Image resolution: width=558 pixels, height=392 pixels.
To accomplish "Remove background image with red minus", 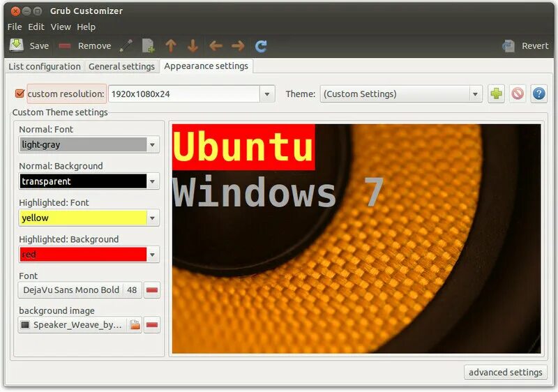I will click(x=152, y=325).
